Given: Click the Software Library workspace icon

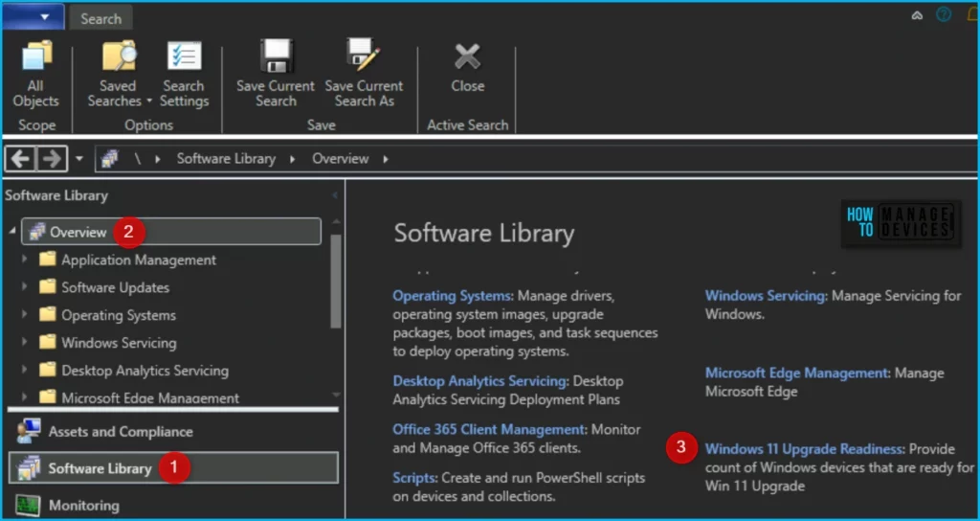Looking at the screenshot, I should tap(28, 467).
